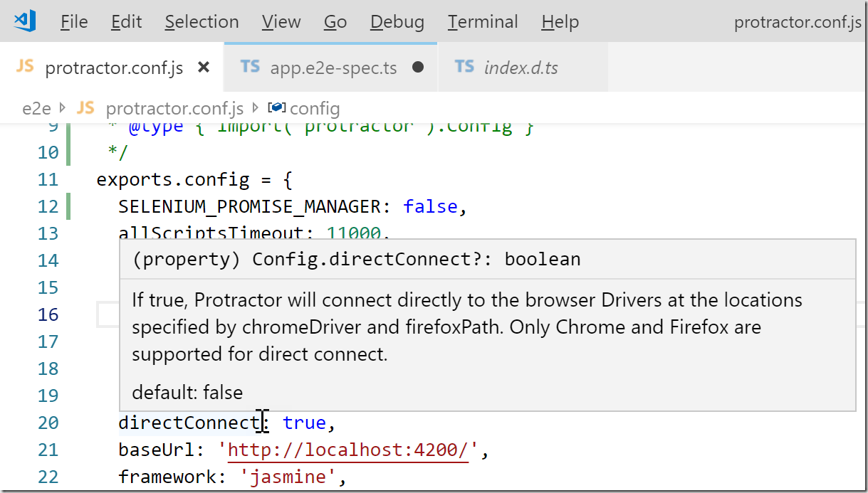Click JS file icon in breadcrumb
Screen dimensions: 868x493
coord(85,107)
